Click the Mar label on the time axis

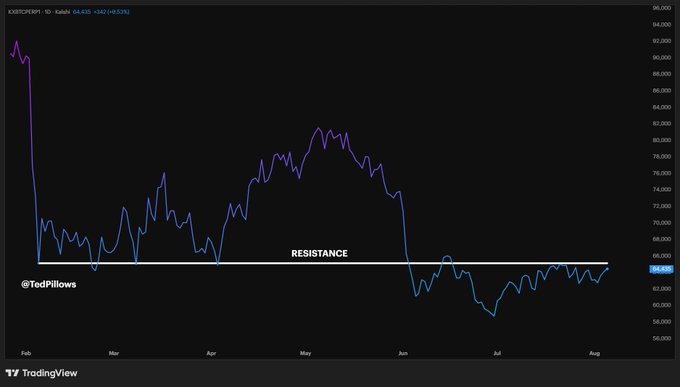click(114, 353)
